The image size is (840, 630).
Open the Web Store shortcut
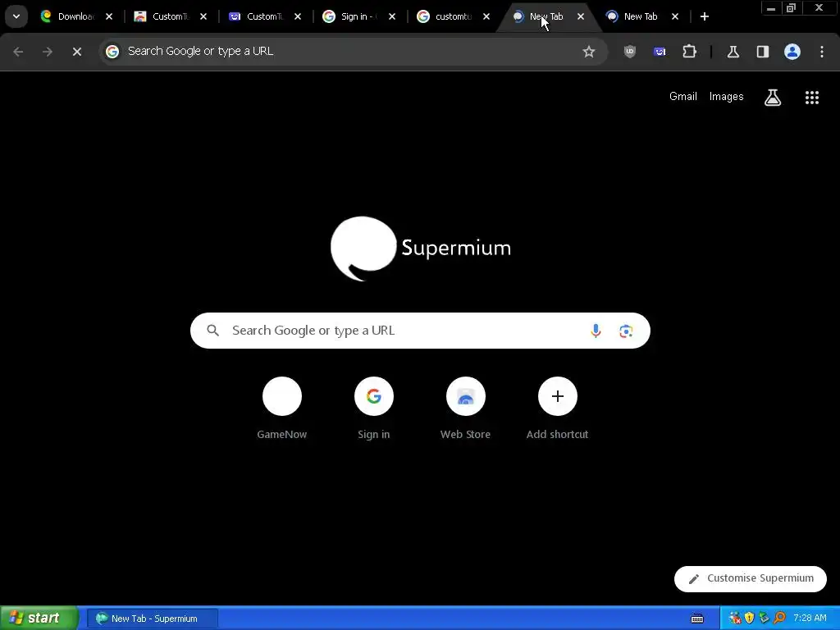coord(466,409)
